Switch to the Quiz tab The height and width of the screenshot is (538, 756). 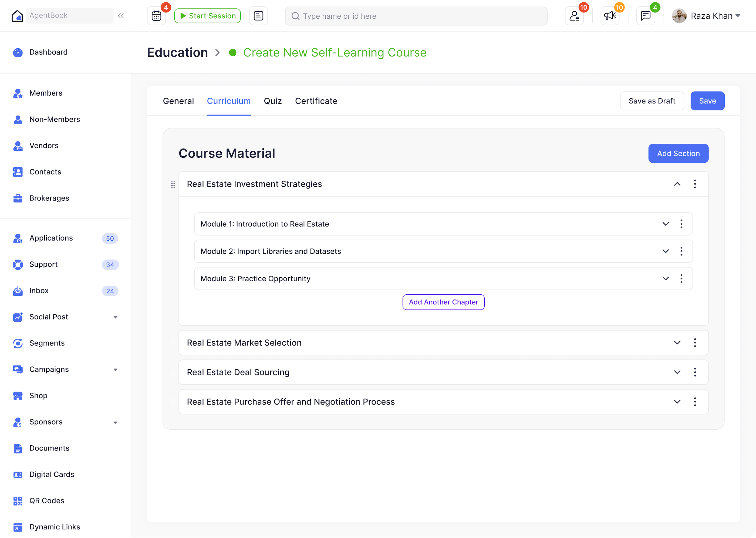click(x=272, y=101)
